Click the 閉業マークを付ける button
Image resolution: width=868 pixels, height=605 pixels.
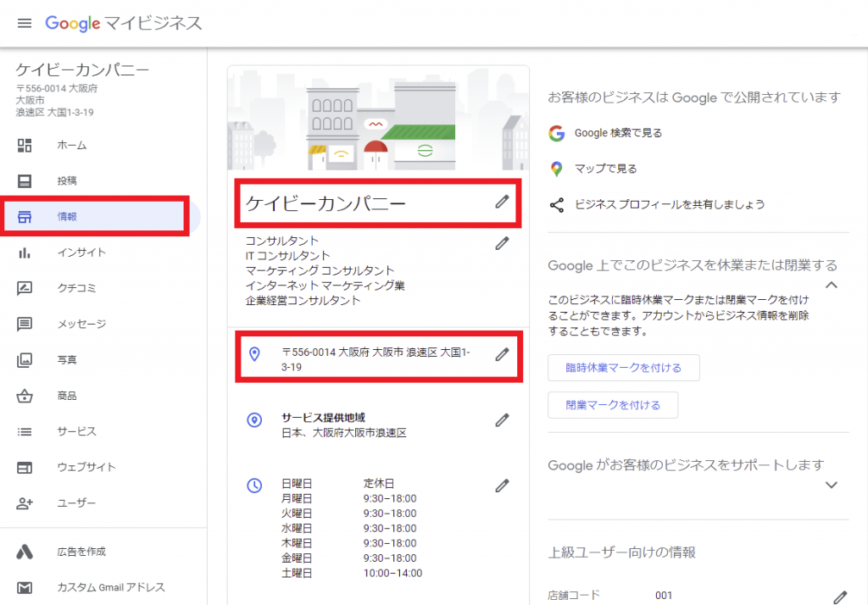pos(612,405)
